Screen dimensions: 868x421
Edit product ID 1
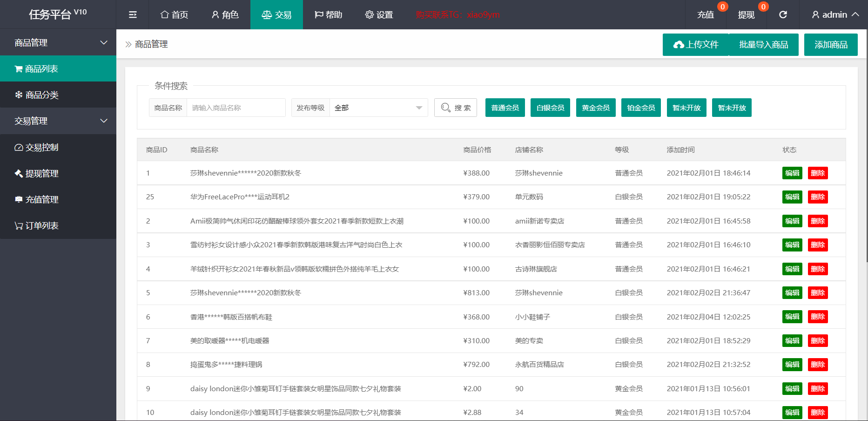(x=792, y=173)
